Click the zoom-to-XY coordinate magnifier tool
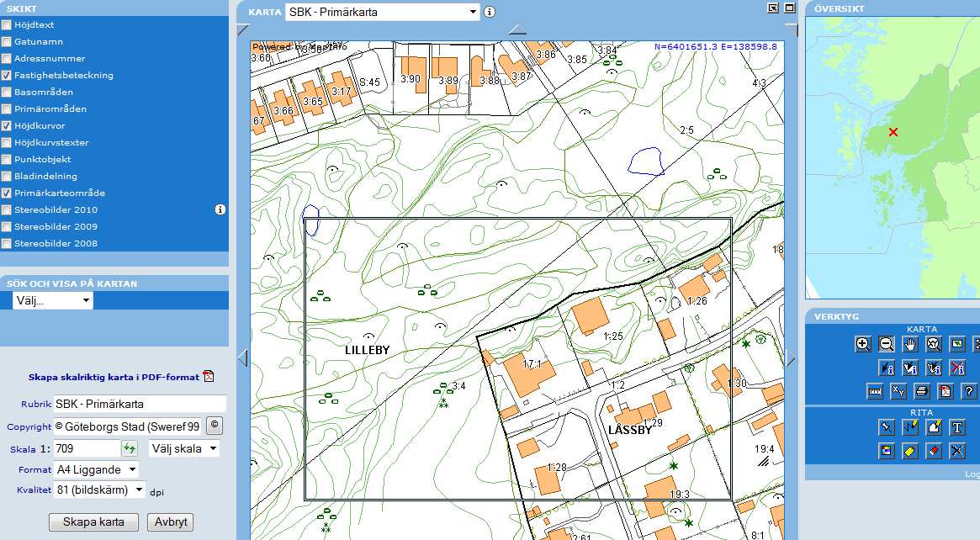980x540 pixels. coord(934,344)
